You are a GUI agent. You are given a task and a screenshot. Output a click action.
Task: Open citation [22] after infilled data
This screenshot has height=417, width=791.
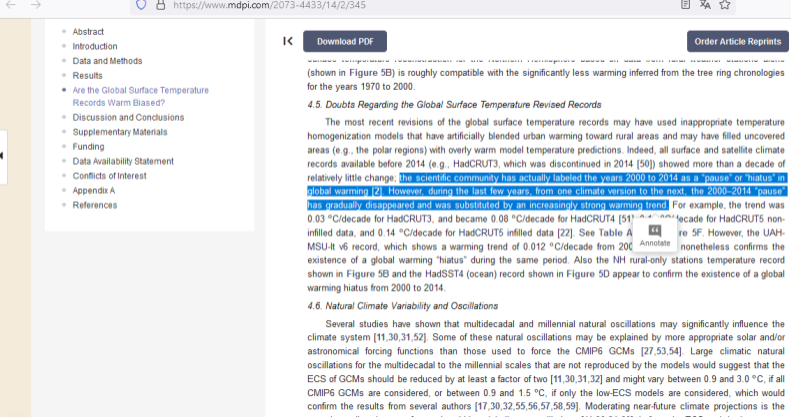565,233
